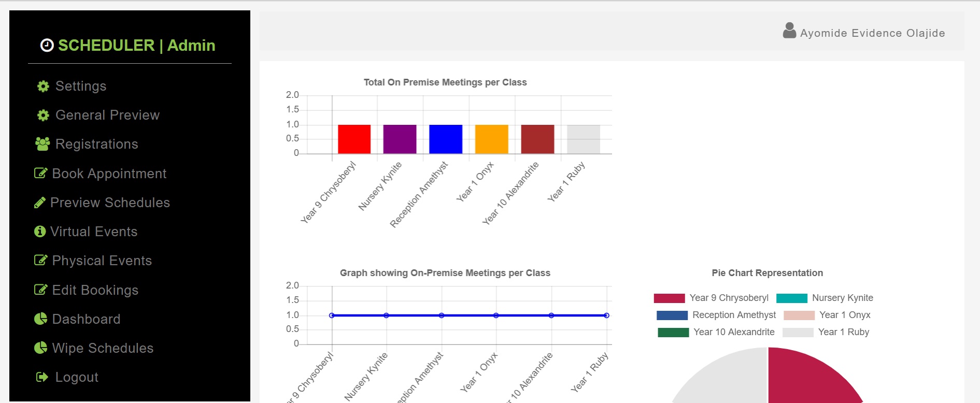Click the clock icon beside SCHEDULER

point(47,46)
